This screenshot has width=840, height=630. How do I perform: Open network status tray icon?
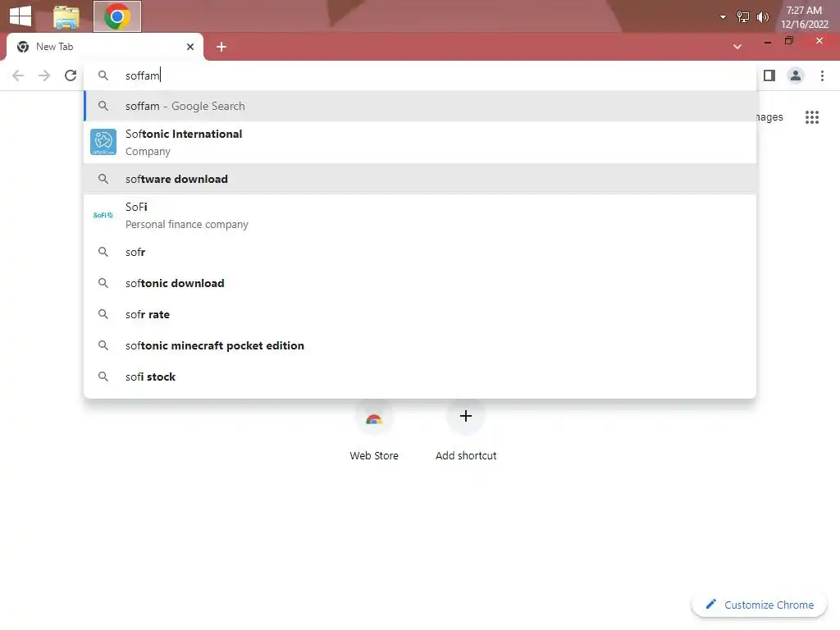click(743, 17)
